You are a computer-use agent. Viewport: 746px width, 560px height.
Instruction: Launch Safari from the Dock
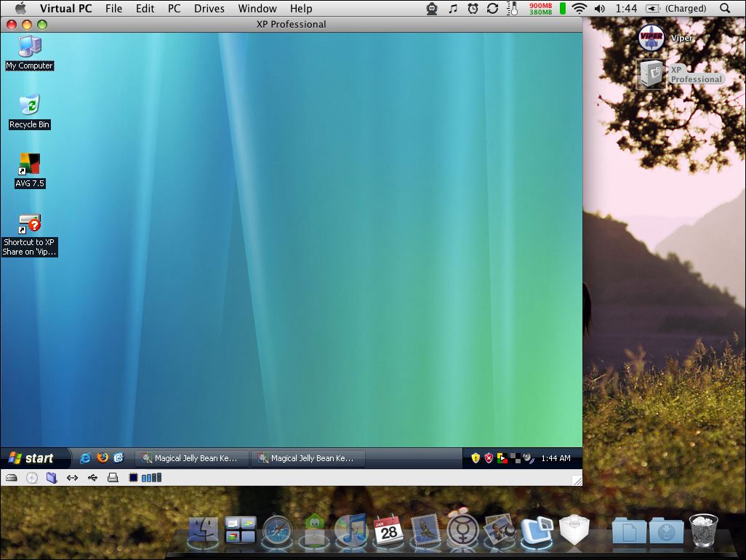coord(277,530)
